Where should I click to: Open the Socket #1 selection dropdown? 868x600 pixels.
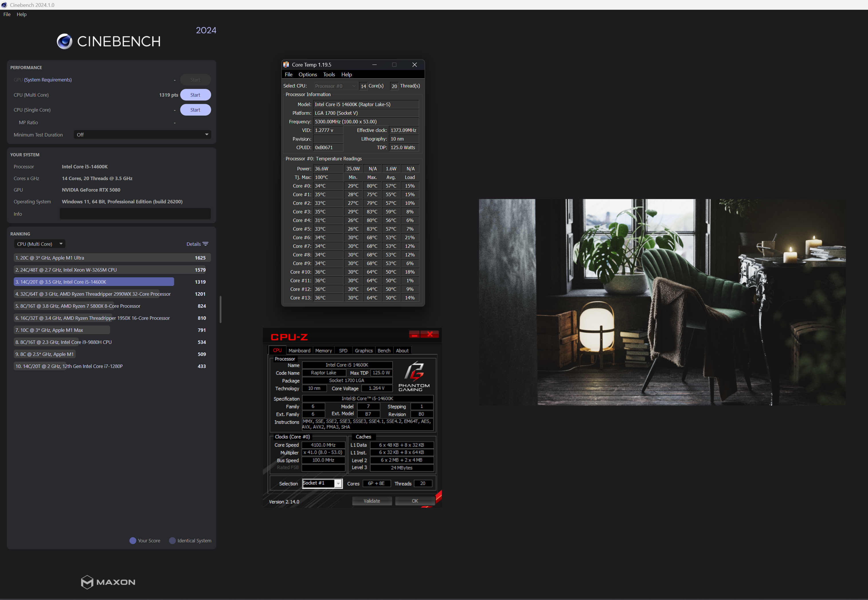coord(338,484)
